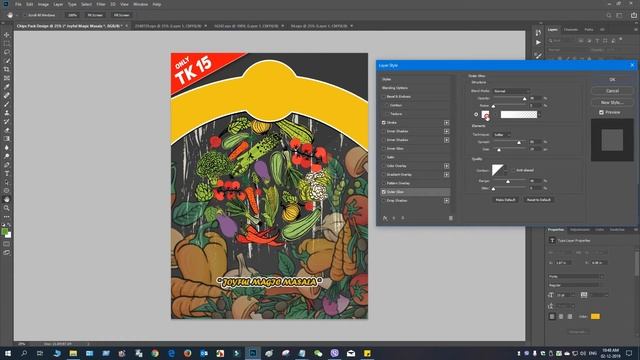Select the History Brush tool
The image size is (640, 360).
7,121
